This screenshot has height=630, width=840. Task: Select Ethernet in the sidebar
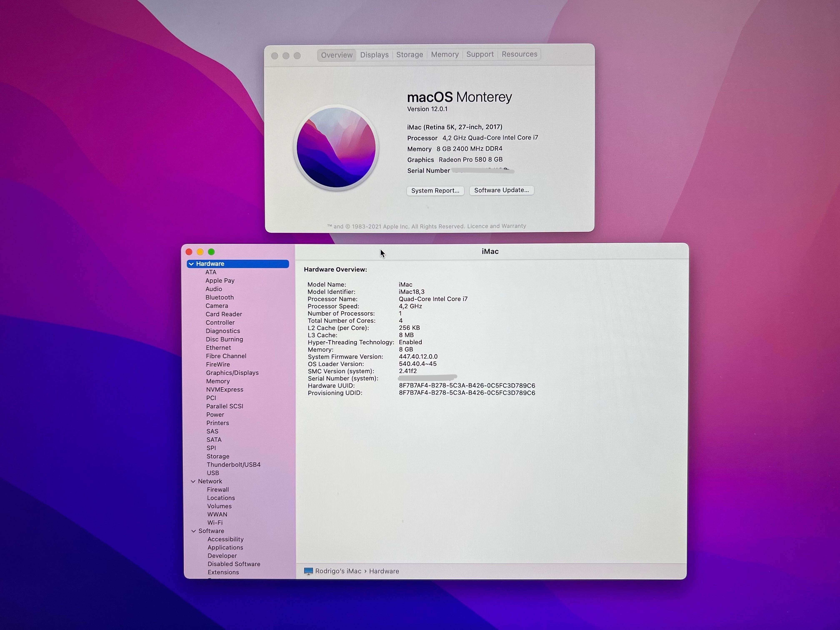point(218,347)
